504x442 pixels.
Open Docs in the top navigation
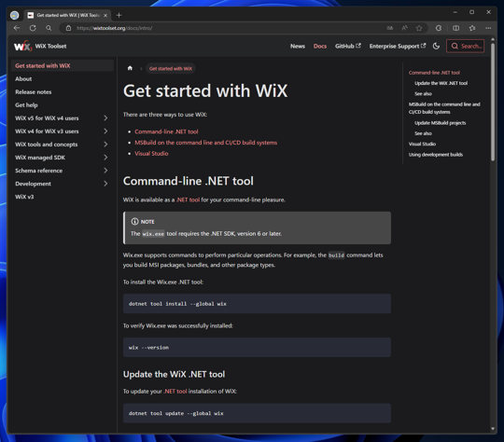(x=320, y=47)
